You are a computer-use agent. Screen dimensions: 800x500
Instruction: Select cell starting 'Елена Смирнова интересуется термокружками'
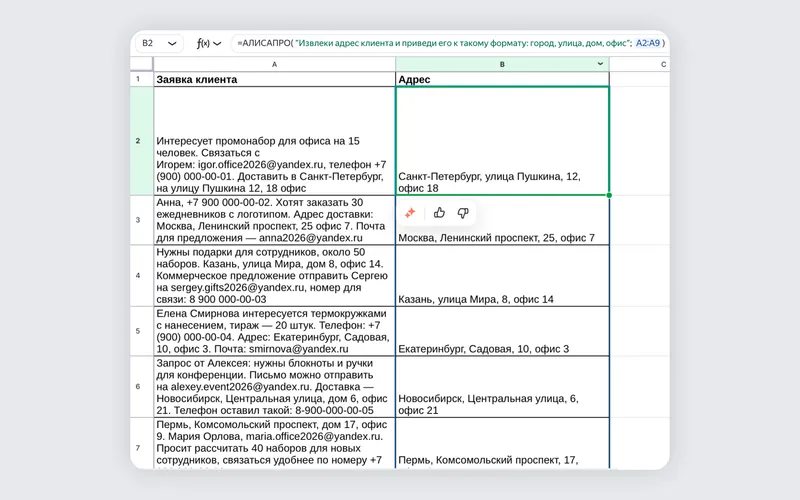(274, 331)
